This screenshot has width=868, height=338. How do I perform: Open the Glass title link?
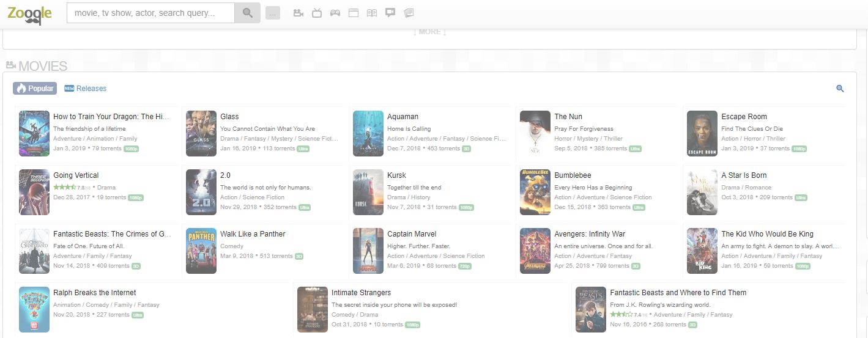[229, 117]
